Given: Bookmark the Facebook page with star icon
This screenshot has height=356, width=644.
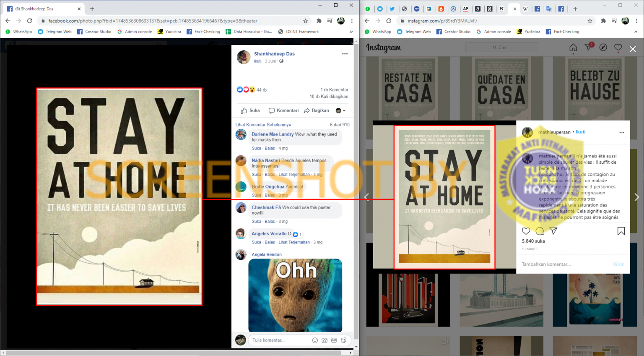Looking at the screenshot, I should coord(306,21).
